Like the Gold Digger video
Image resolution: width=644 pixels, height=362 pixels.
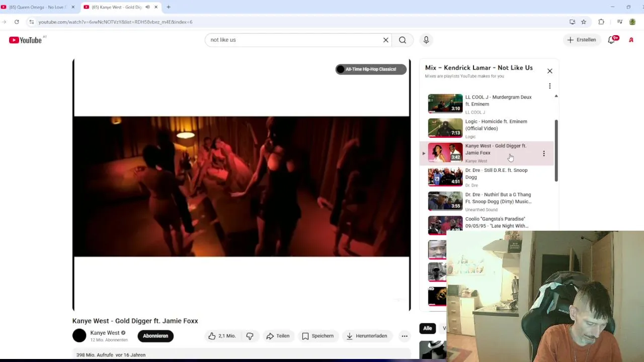click(222, 336)
